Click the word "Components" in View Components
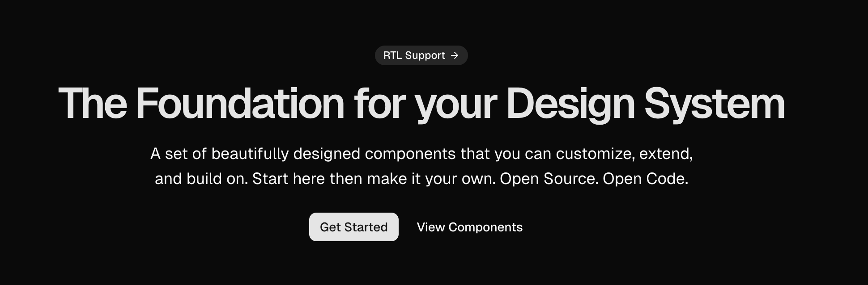 click(x=485, y=227)
